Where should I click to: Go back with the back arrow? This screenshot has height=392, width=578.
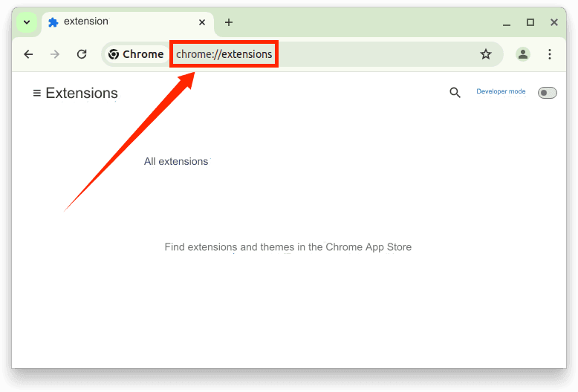coord(28,54)
